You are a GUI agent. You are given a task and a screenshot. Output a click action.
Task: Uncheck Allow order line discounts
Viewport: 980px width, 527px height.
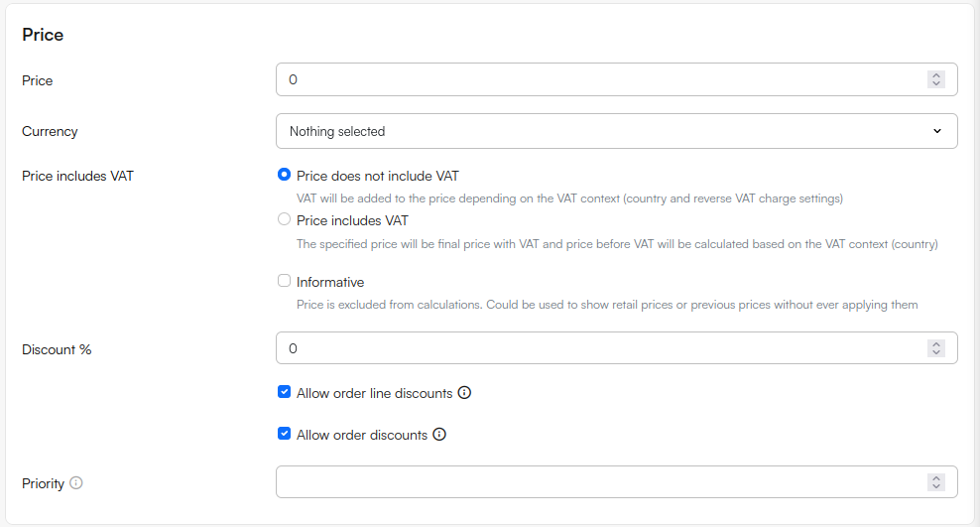(x=285, y=392)
